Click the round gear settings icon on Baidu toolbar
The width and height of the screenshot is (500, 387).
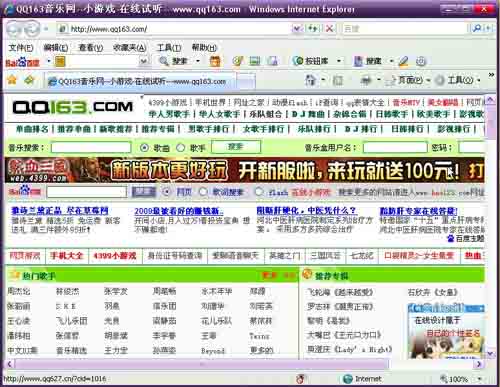point(421,61)
